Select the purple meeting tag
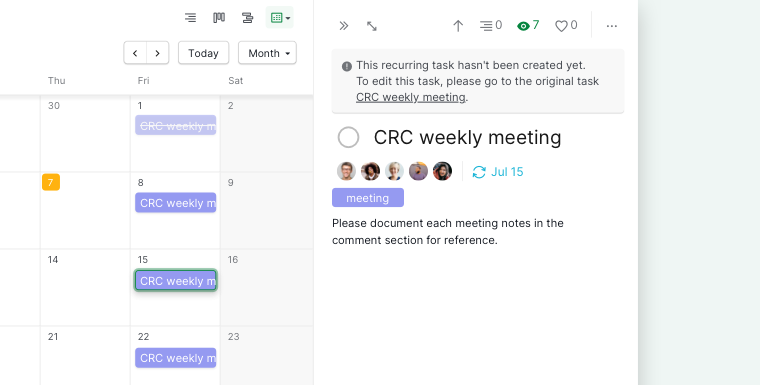This screenshot has height=385, width=760. pyautogui.click(x=367, y=198)
